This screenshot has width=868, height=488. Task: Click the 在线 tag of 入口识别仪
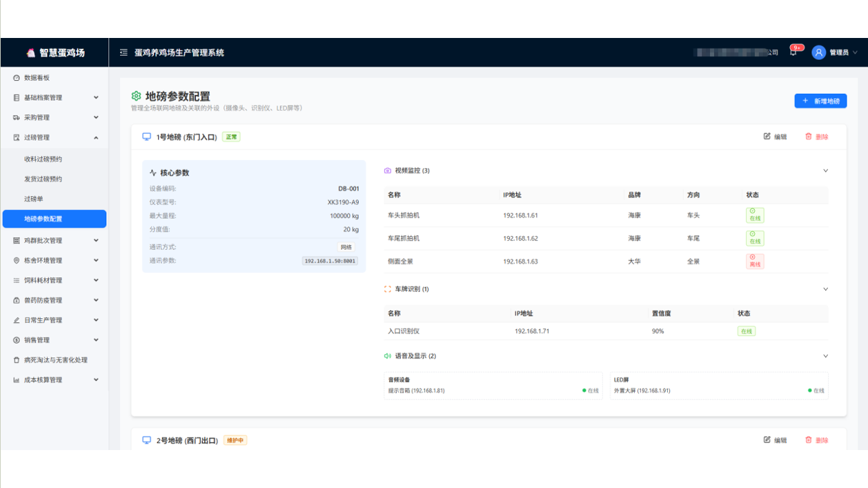747,331
